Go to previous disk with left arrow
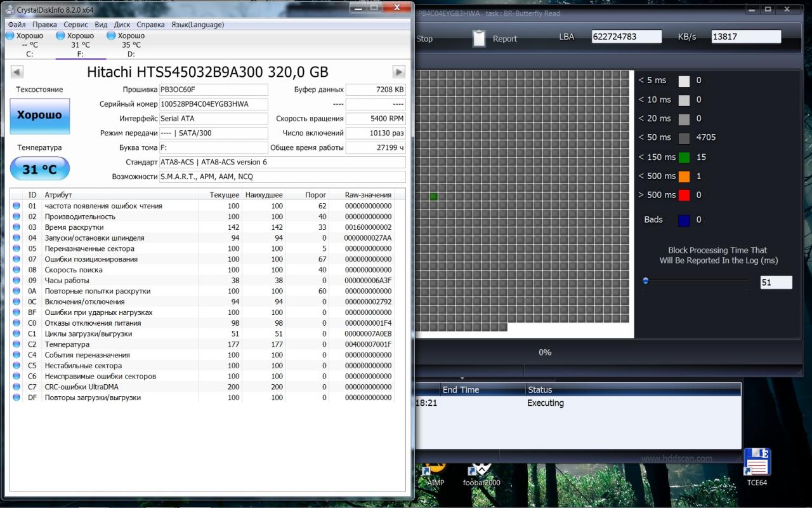This screenshot has width=812, height=508. tap(17, 72)
